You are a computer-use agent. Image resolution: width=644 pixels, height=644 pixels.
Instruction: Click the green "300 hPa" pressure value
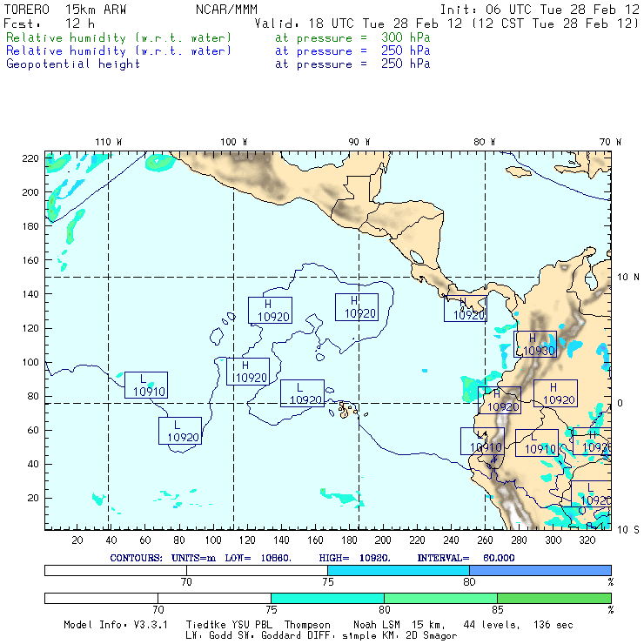pyautogui.click(x=406, y=37)
